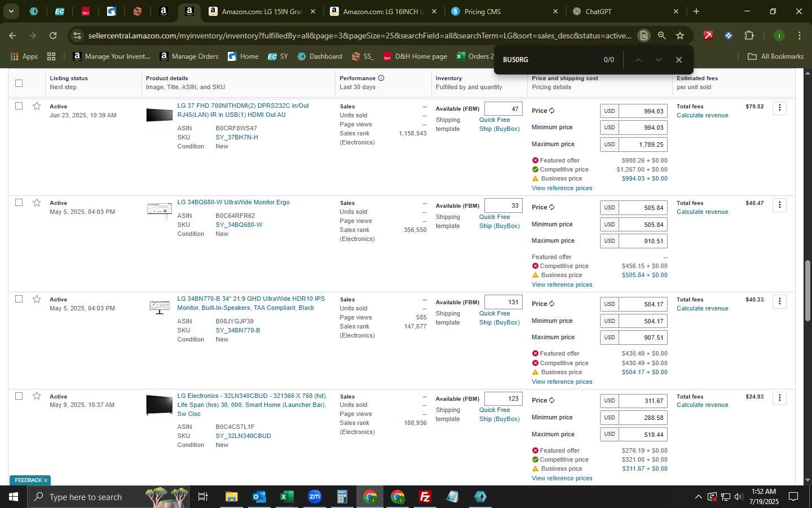Select checkbox for LG 34BN770-B listing

pyautogui.click(x=19, y=299)
